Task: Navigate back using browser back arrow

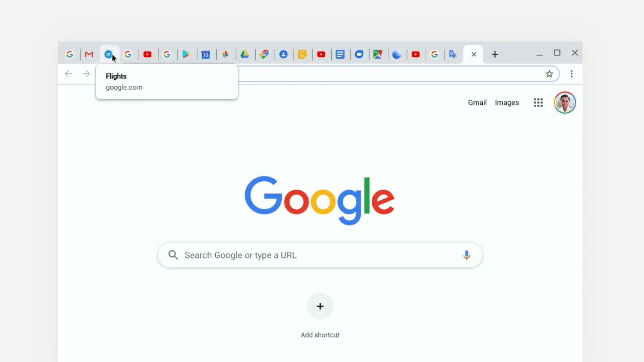Action: coord(68,73)
